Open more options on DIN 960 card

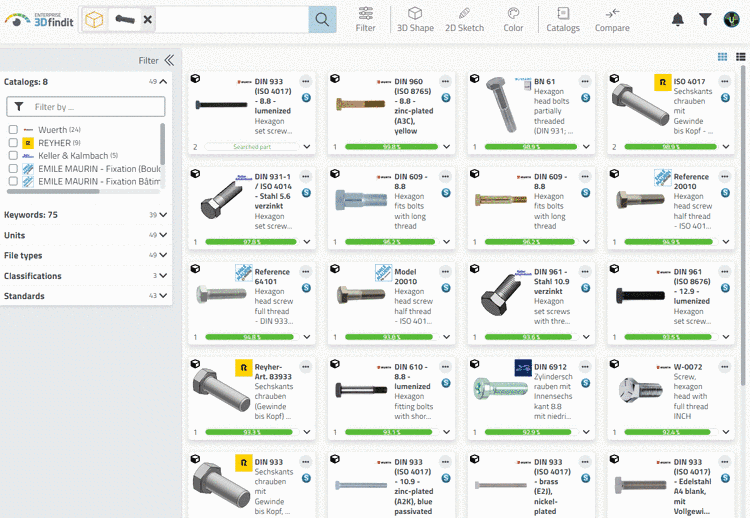tap(445, 81)
